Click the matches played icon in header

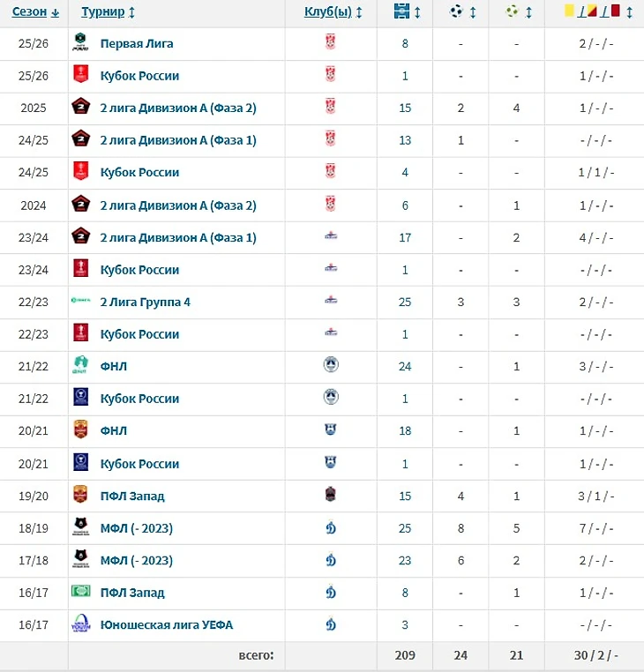click(402, 12)
